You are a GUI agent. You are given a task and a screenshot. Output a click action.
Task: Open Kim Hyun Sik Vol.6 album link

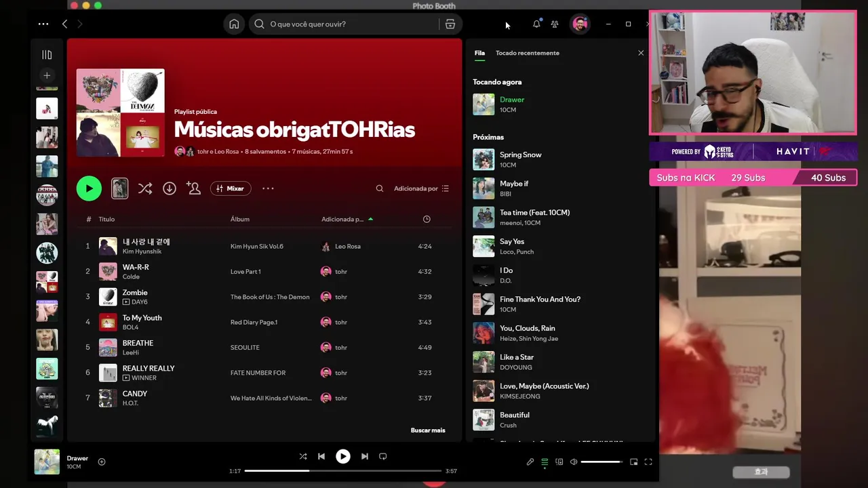tap(257, 246)
